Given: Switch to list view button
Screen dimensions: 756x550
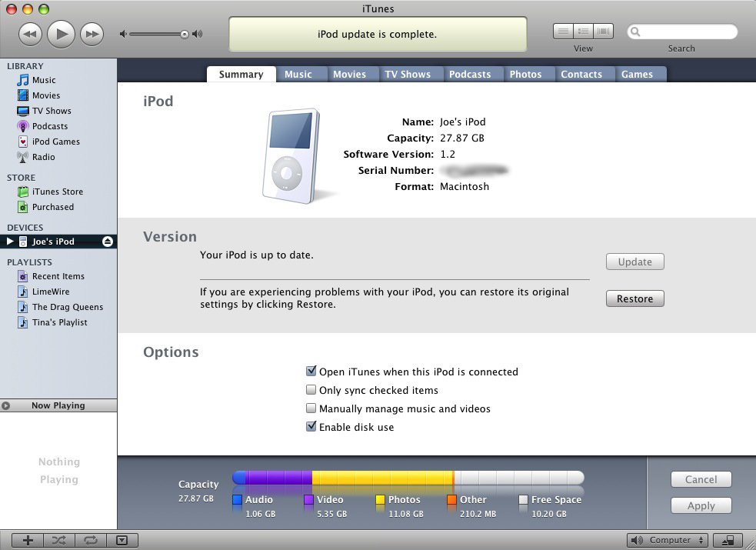Looking at the screenshot, I should (563, 32).
